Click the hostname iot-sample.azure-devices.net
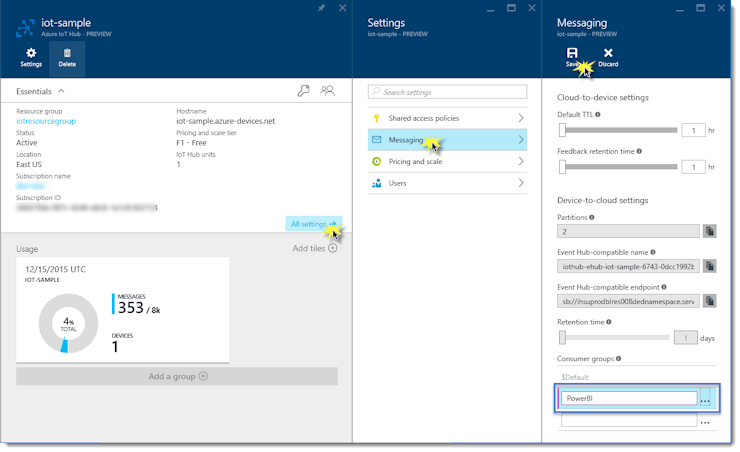Screen dimensions: 740x452 tap(226, 121)
